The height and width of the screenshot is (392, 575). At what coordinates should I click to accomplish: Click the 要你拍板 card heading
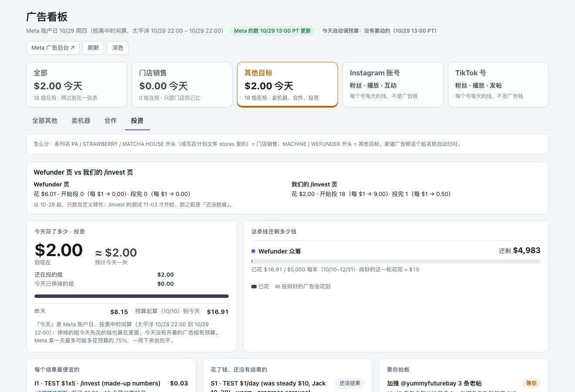(x=398, y=370)
